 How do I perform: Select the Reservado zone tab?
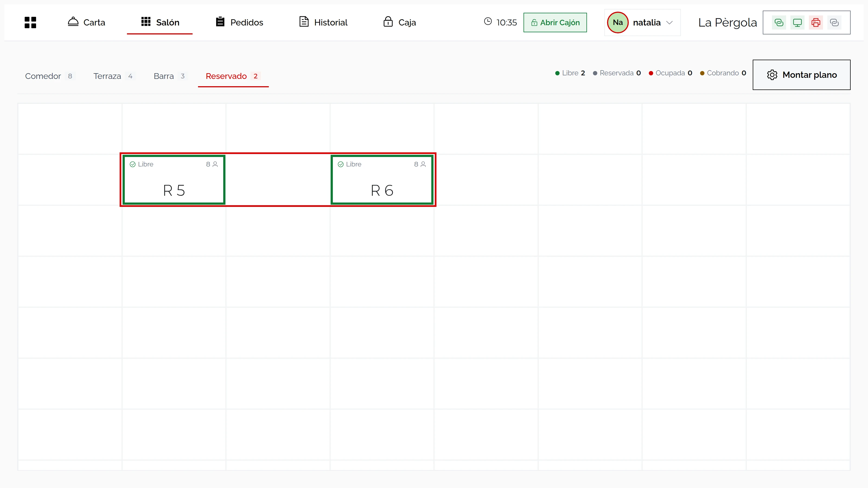(233, 76)
